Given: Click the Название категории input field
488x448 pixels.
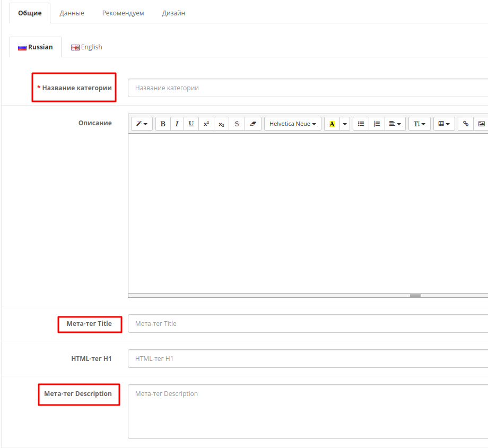Looking at the screenshot, I should point(308,88).
